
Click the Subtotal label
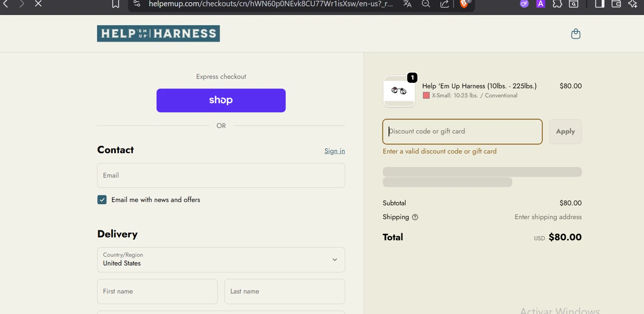394,203
